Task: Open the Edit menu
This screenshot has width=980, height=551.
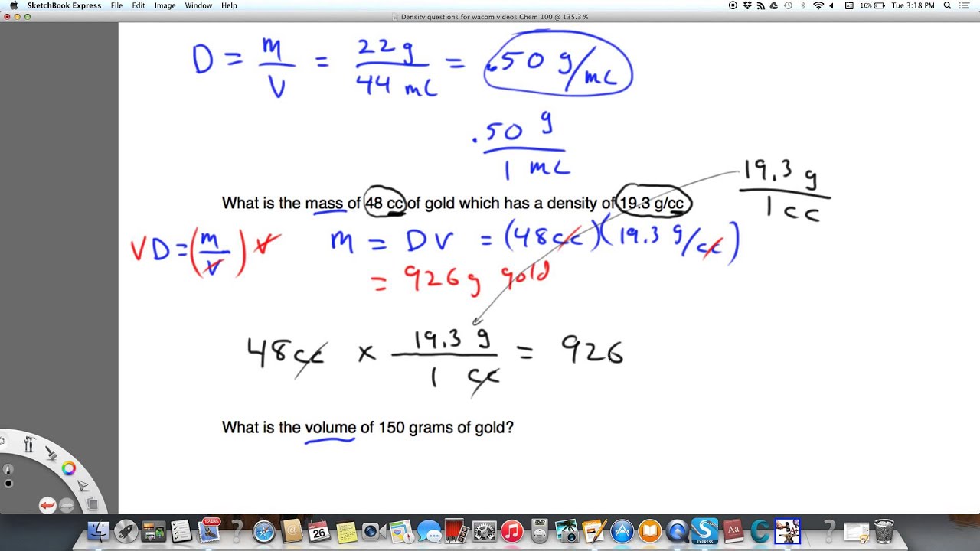Action: (139, 5)
